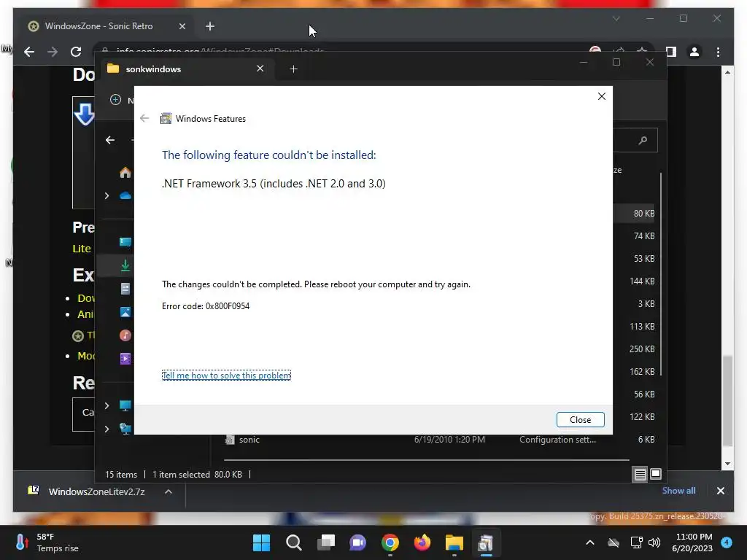Open Music in Explorer sidebar

coord(125,335)
